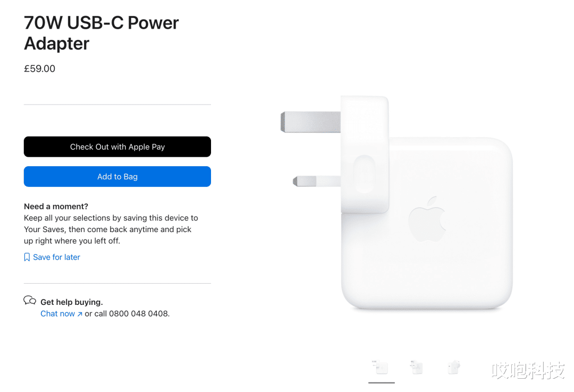This screenshot has width=574, height=392.
Task: Open the Save for later link
Action: (56, 257)
